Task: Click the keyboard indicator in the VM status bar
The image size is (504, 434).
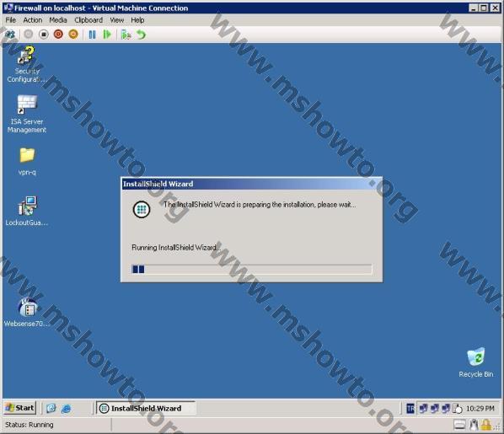Action: click(x=459, y=425)
